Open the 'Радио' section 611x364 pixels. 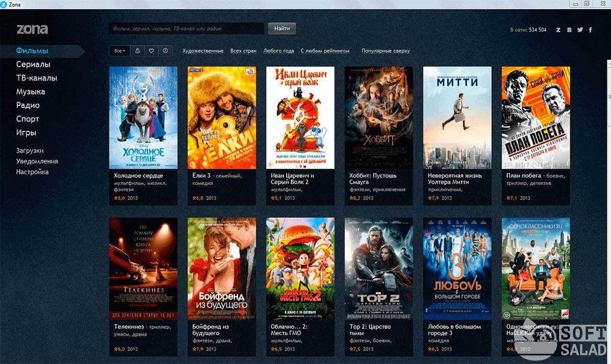point(27,105)
